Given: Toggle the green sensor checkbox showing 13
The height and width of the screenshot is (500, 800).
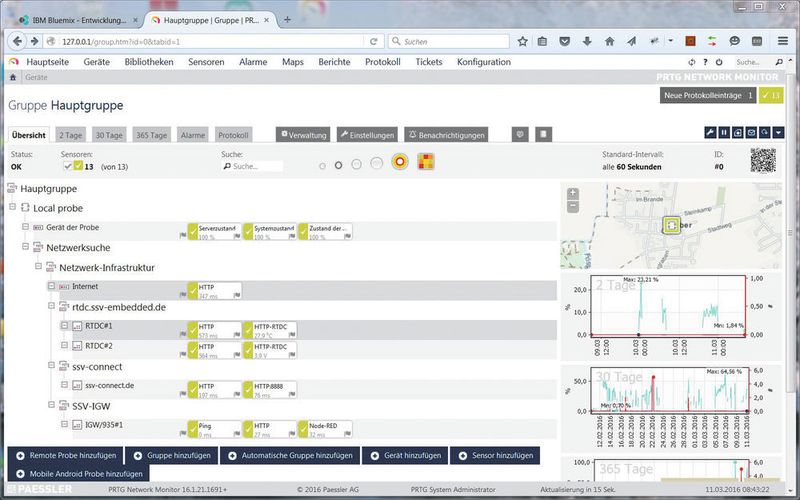Looking at the screenshot, I should (78, 165).
